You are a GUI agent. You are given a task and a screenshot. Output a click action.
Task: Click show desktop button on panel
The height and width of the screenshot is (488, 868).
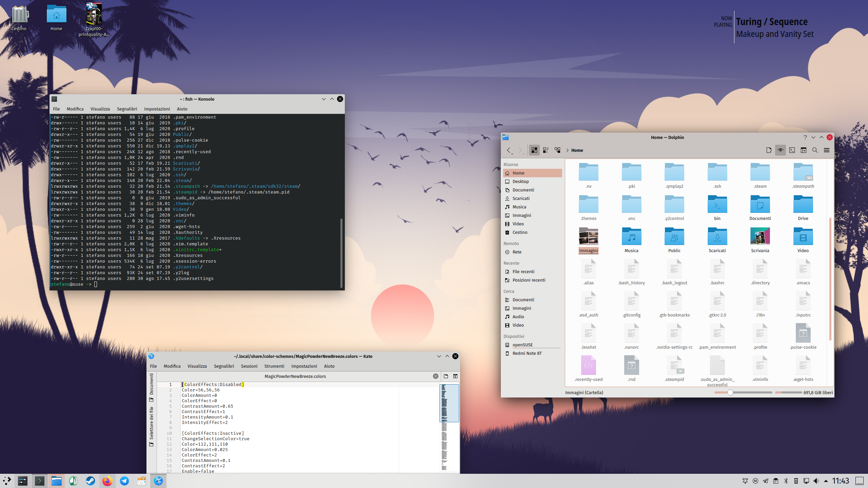(x=860, y=481)
